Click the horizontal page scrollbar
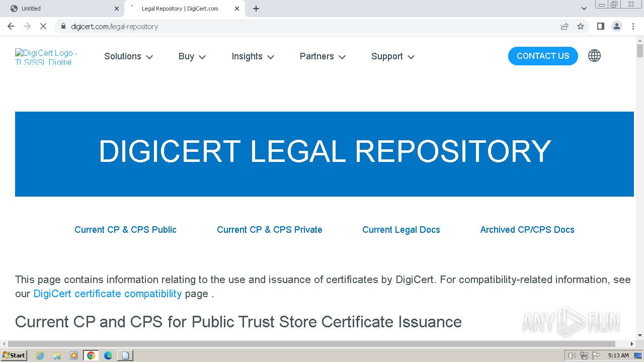The width and height of the screenshot is (644, 362). (312, 344)
